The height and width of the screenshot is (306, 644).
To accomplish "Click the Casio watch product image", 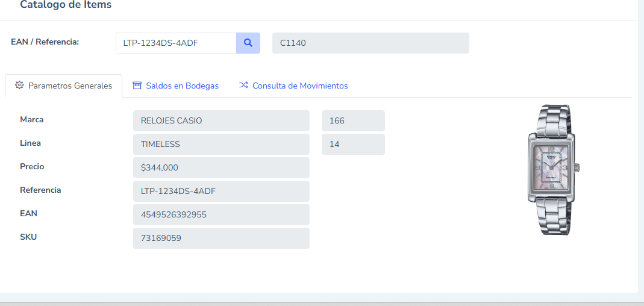I will [x=552, y=170].
